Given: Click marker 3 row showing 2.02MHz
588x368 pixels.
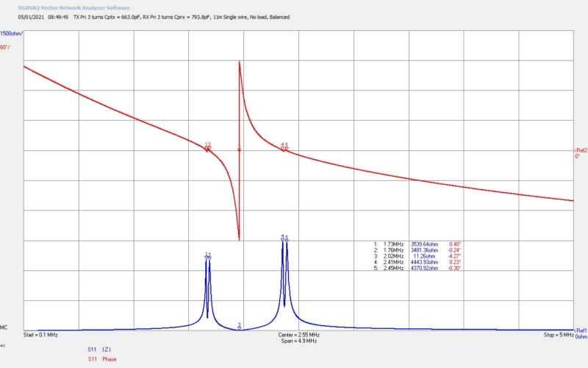Looking at the screenshot, I should click(417, 256).
